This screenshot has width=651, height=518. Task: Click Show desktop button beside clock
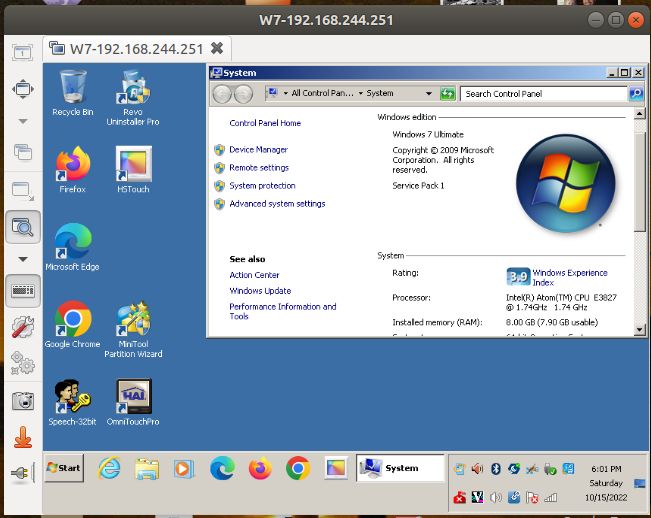click(640, 483)
